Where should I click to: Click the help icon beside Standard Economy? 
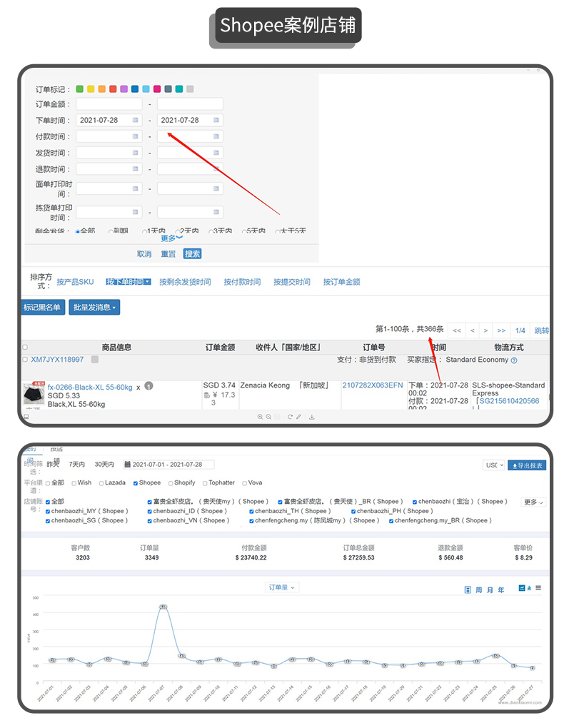(514, 360)
